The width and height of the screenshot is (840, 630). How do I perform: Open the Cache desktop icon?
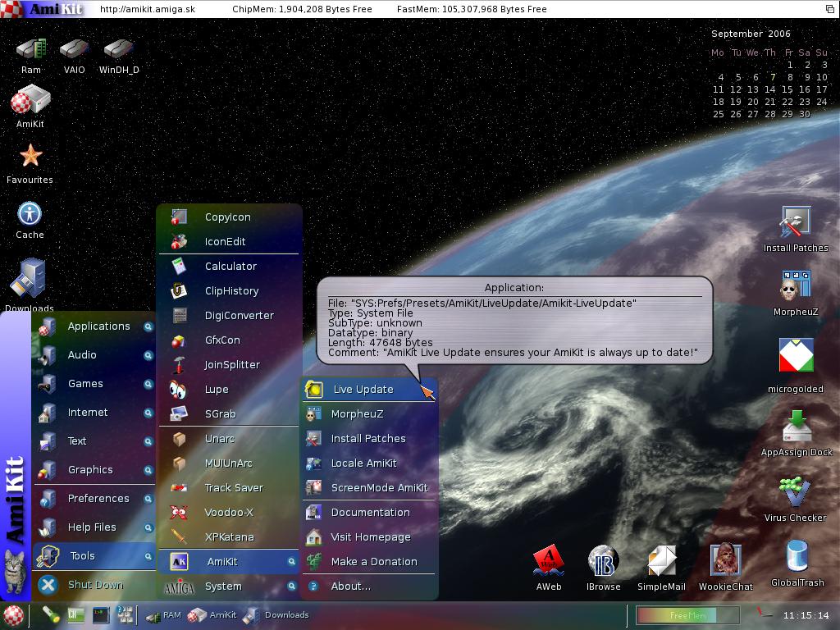pyautogui.click(x=30, y=214)
